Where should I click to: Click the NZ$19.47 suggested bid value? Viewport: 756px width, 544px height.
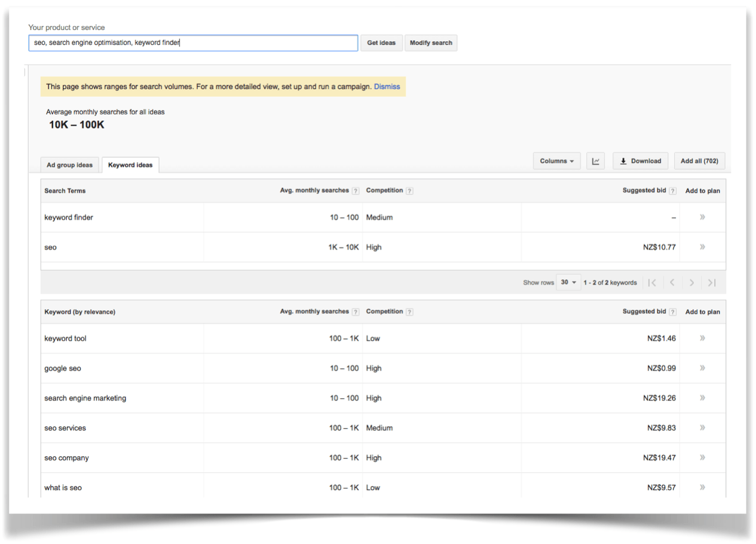pos(660,458)
